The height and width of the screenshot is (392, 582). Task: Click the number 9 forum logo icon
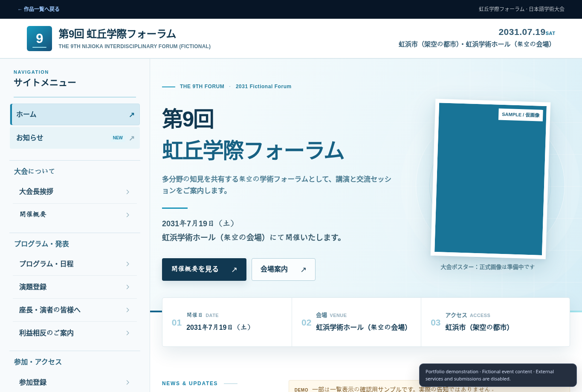(x=39, y=38)
